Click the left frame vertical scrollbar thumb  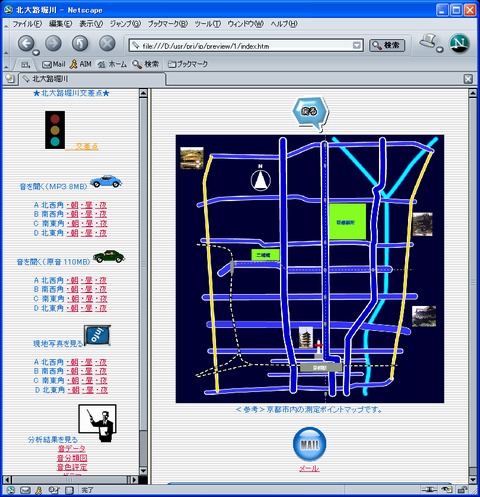tap(143, 263)
